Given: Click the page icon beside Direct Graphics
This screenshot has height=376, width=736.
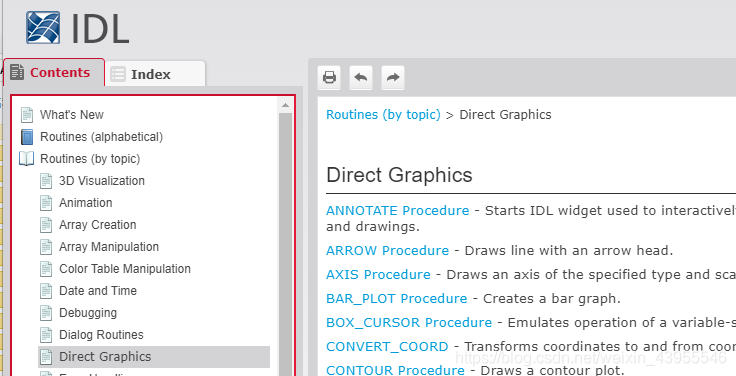Looking at the screenshot, I should [46, 357].
